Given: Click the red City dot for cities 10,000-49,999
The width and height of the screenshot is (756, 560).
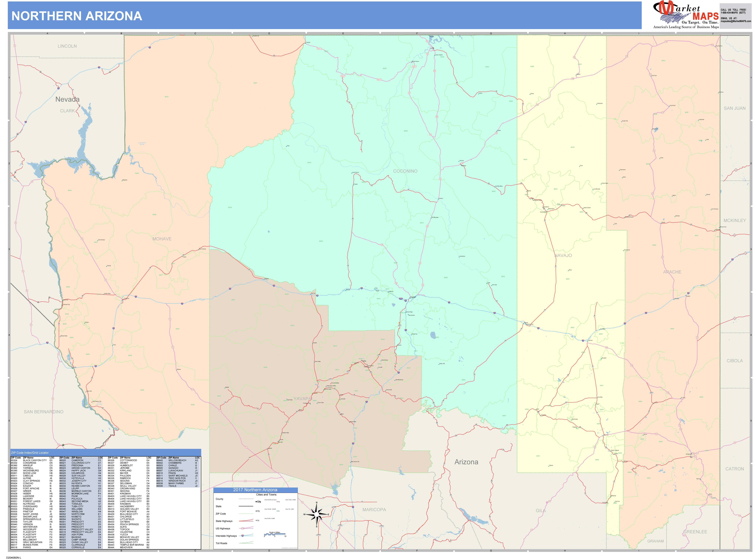Looking at the screenshot, I should click(x=277, y=502).
